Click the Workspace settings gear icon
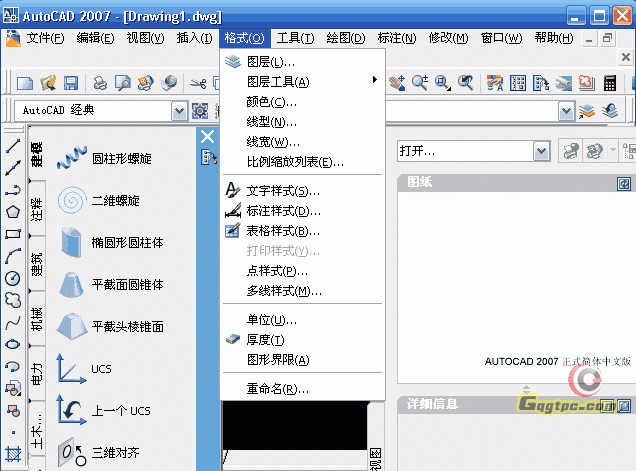The height and width of the screenshot is (471, 636). [x=200, y=111]
